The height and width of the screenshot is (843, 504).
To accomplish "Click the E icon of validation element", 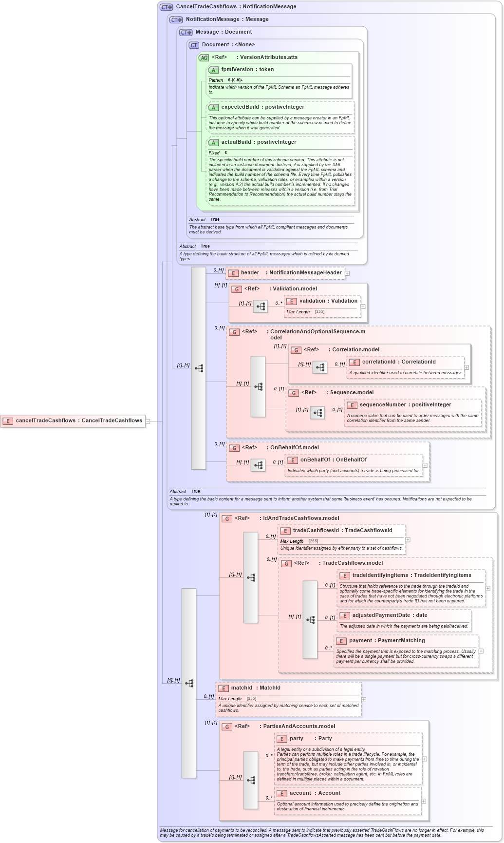I will coord(291,301).
